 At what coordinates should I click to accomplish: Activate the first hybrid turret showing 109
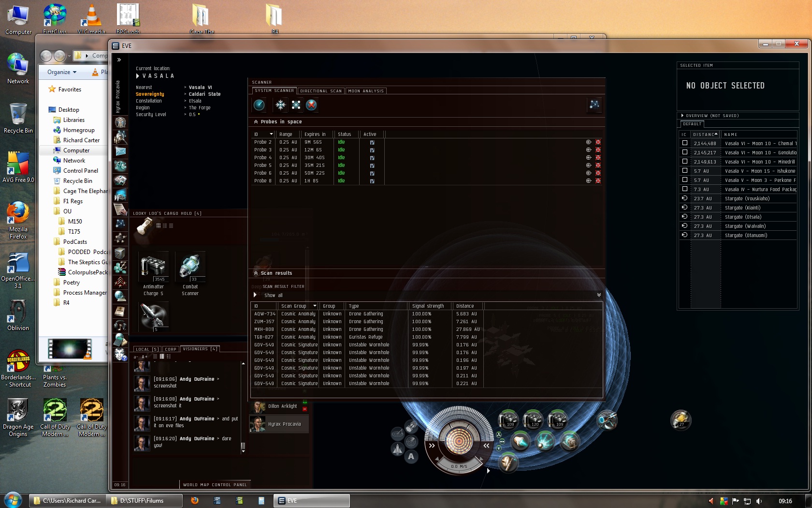[x=508, y=419]
